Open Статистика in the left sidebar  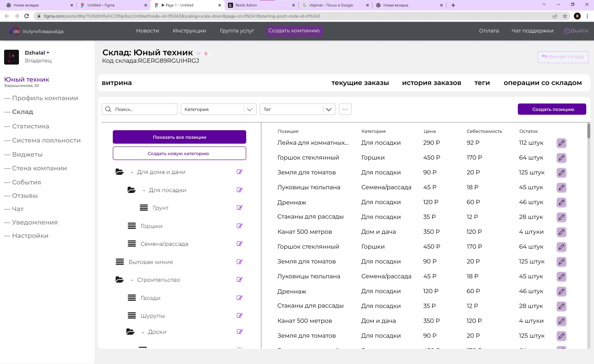pyautogui.click(x=30, y=126)
